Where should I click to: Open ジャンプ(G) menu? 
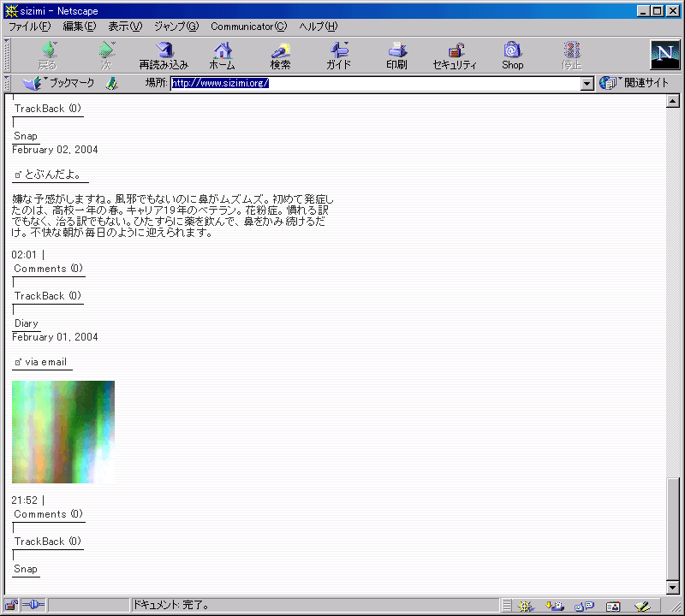click(176, 27)
